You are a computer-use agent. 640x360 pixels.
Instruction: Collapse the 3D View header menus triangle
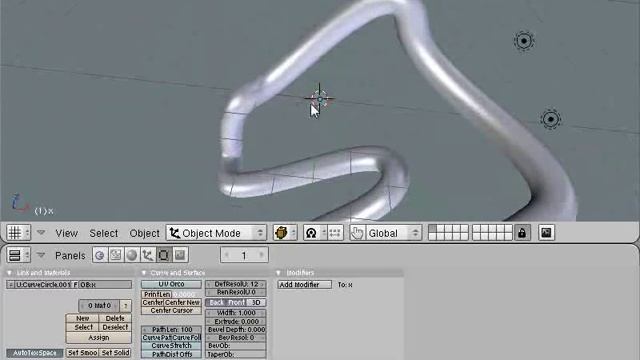coord(41,233)
